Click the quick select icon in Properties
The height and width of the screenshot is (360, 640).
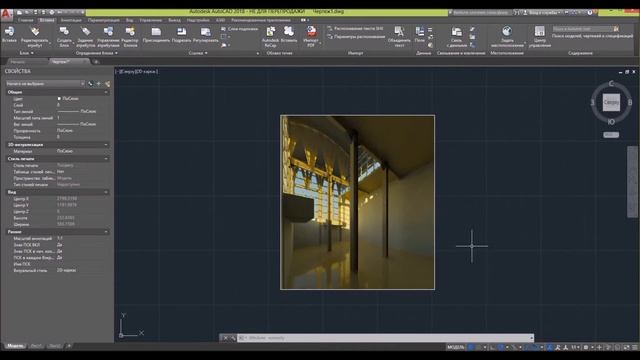(107, 84)
